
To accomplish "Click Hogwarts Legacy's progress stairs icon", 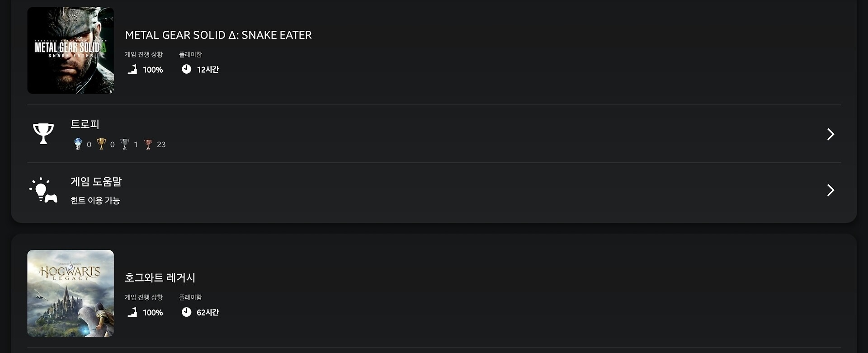I will 132,312.
